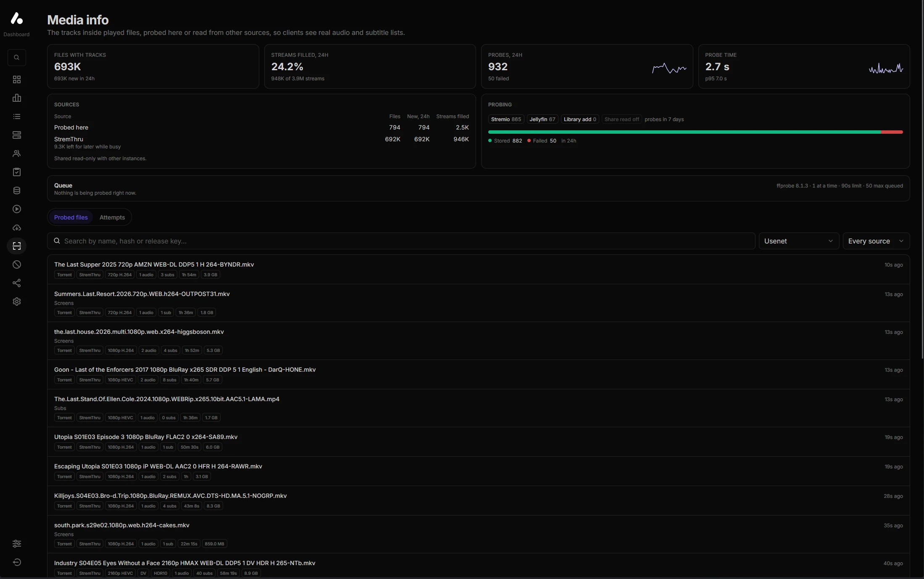Toggle the Library add 0 chip
The image size is (924, 579).
[x=580, y=119]
